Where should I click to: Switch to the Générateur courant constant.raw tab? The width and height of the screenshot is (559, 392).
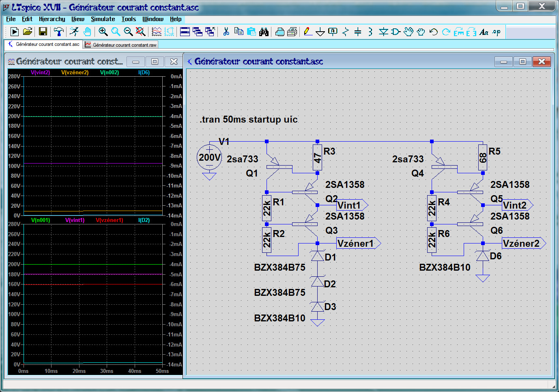pyautogui.click(x=120, y=45)
